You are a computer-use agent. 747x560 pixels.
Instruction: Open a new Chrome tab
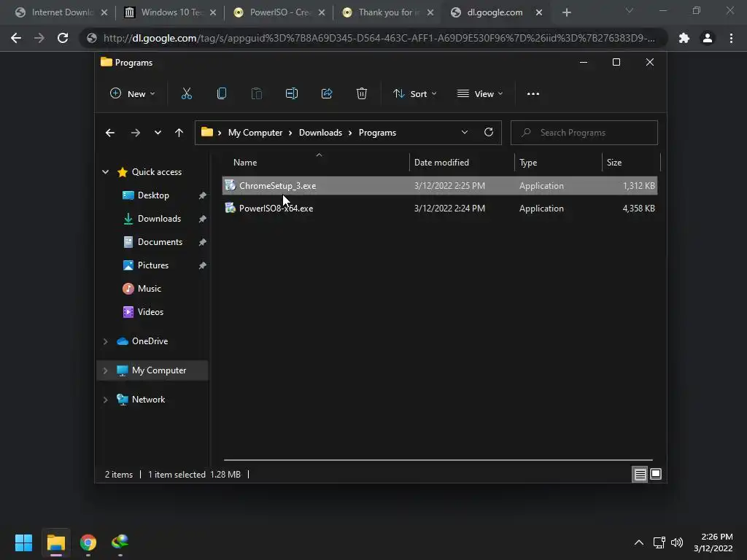point(566,12)
